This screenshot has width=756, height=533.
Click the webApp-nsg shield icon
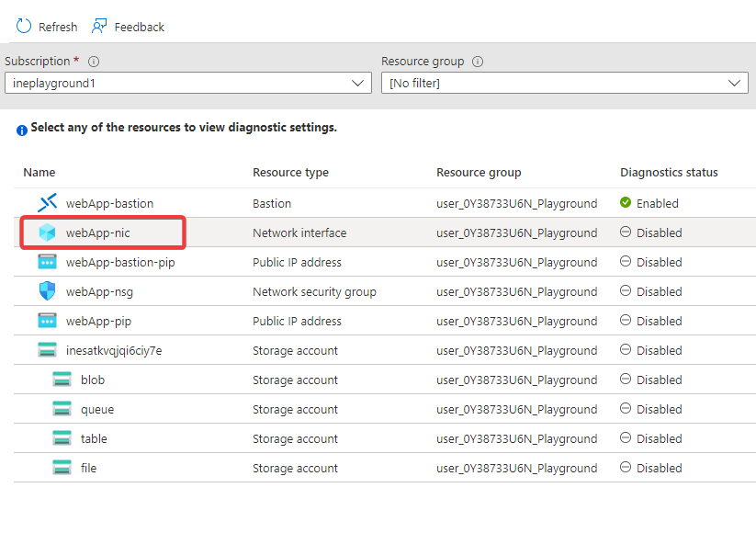tap(47, 291)
